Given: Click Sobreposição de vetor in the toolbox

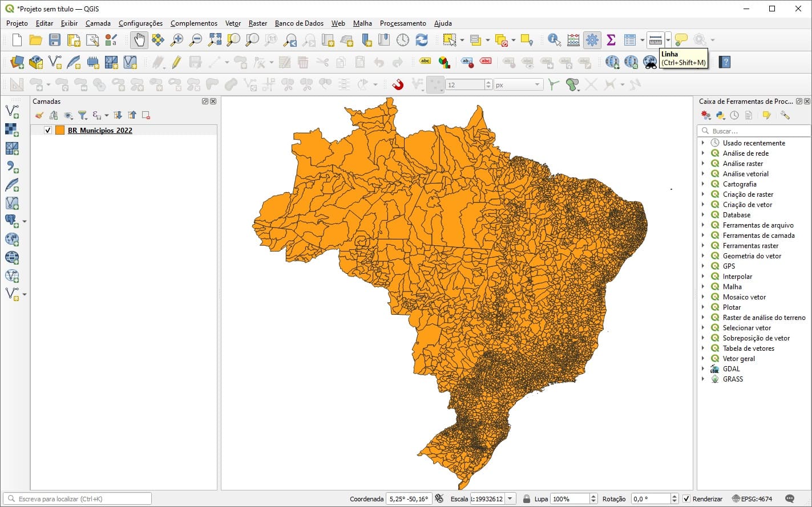Looking at the screenshot, I should [x=756, y=338].
